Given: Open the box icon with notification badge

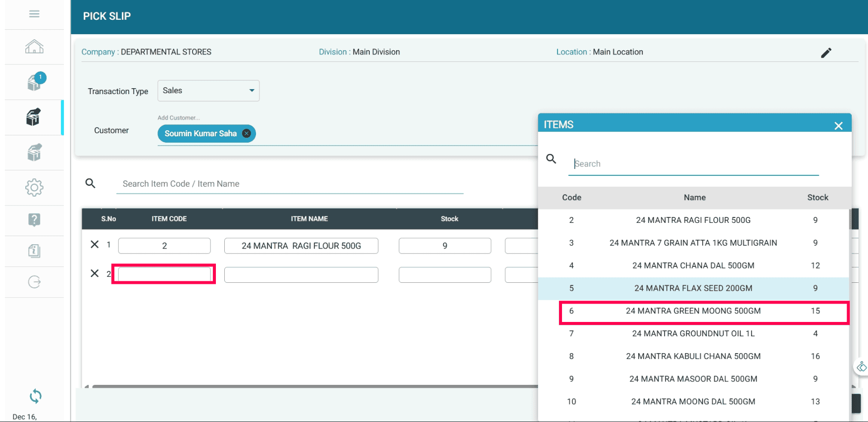Looking at the screenshot, I should tap(34, 82).
